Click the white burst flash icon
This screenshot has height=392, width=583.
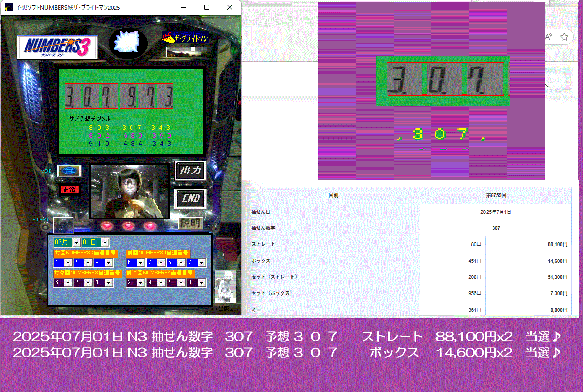[127, 43]
